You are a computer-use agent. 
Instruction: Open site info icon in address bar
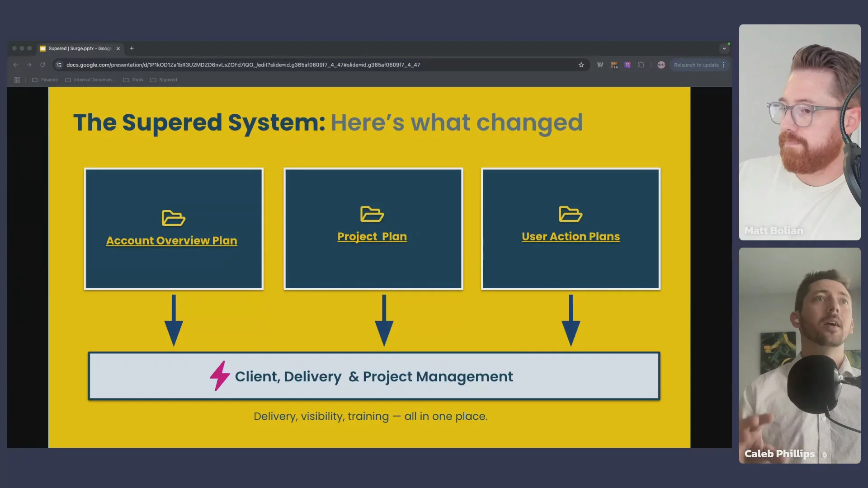click(59, 65)
